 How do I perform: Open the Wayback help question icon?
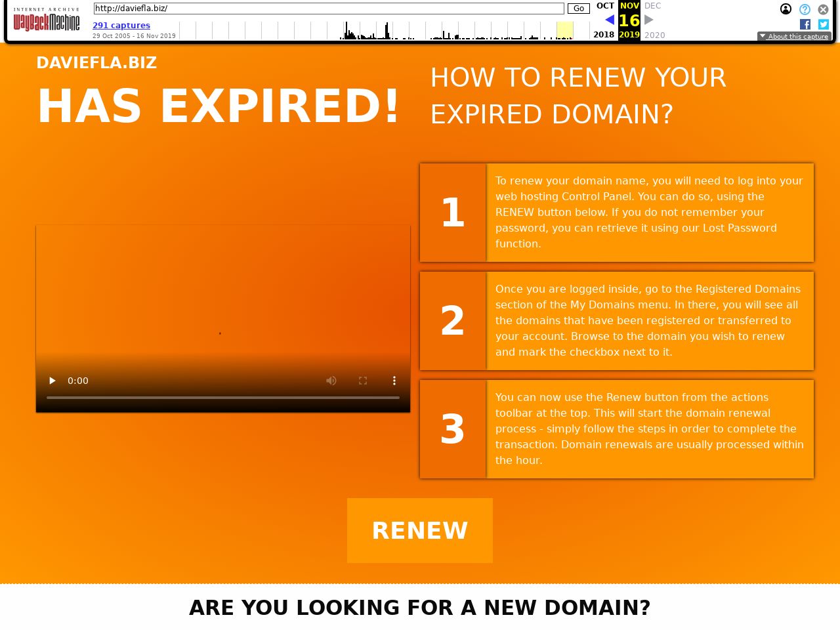pos(805,9)
